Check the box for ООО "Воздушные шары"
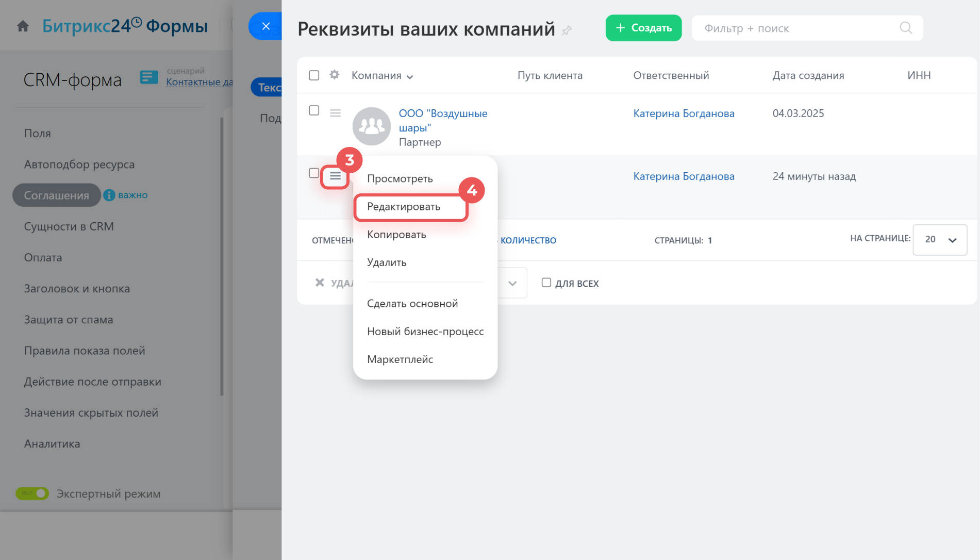This screenshot has width=980, height=560. pyautogui.click(x=314, y=110)
